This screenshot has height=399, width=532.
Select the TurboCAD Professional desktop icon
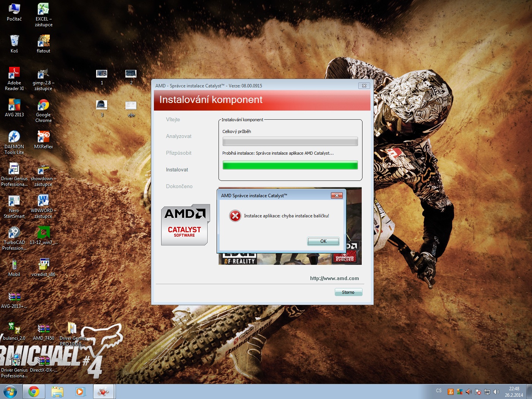[x=14, y=238]
